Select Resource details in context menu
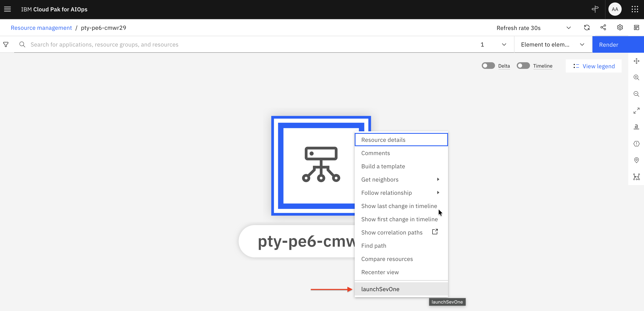The width and height of the screenshot is (644, 311). coord(401,140)
